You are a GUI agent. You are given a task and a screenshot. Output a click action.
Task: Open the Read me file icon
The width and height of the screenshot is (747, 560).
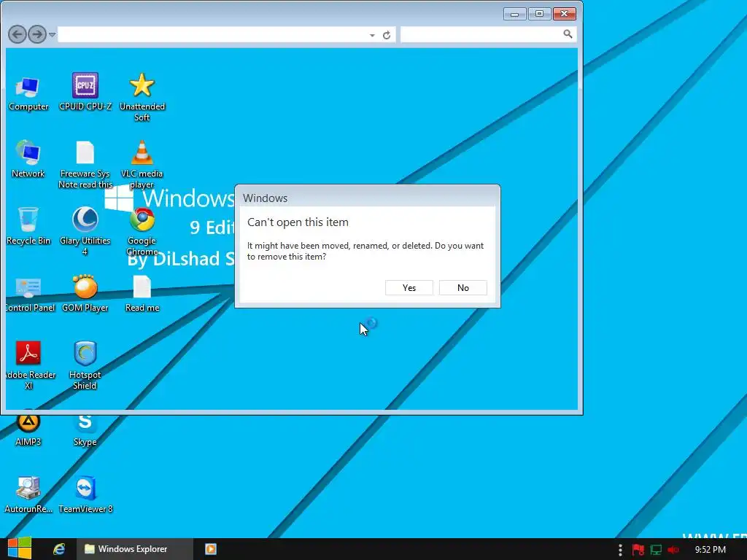(x=142, y=294)
